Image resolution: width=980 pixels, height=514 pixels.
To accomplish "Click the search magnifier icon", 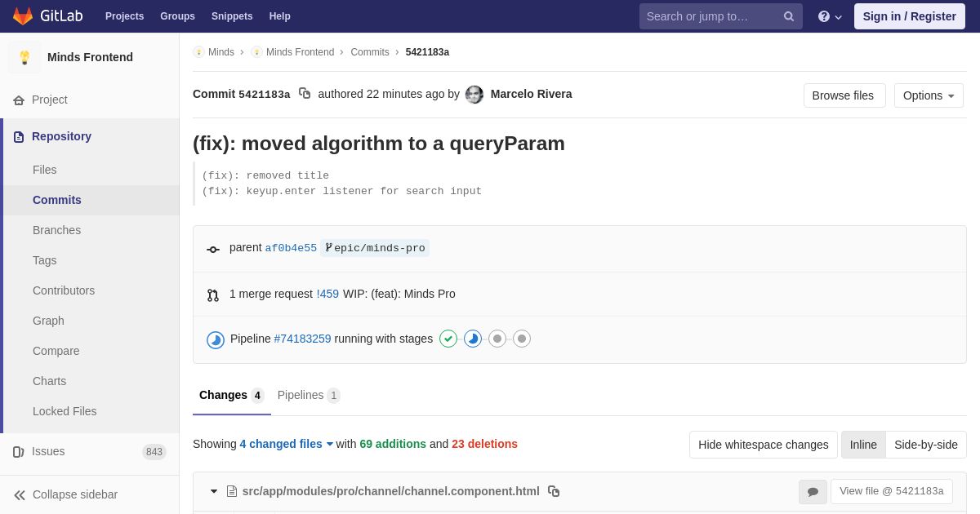I will point(789,16).
